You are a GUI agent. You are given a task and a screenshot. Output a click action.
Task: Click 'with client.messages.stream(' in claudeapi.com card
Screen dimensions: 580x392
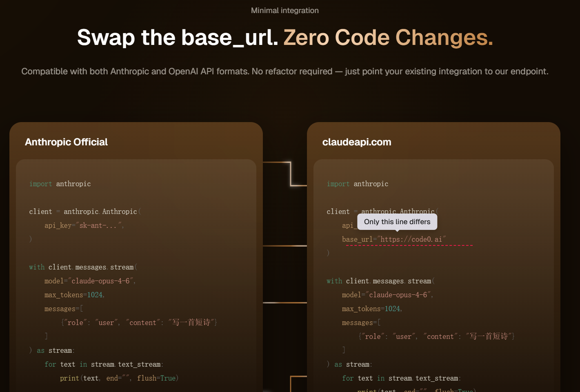click(380, 281)
